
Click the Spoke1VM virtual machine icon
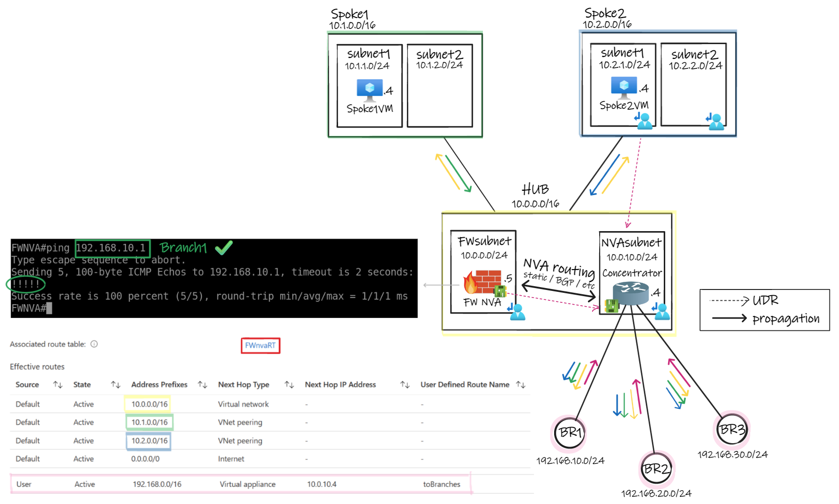pyautogui.click(x=369, y=89)
